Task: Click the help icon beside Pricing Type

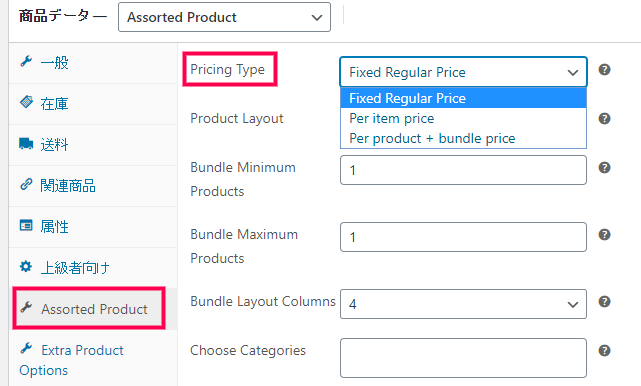Action: 604,70
